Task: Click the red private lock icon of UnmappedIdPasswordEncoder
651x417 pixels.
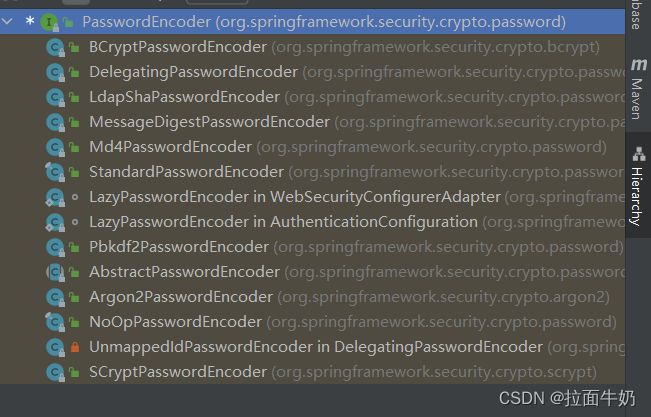Action: coord(75,347)
